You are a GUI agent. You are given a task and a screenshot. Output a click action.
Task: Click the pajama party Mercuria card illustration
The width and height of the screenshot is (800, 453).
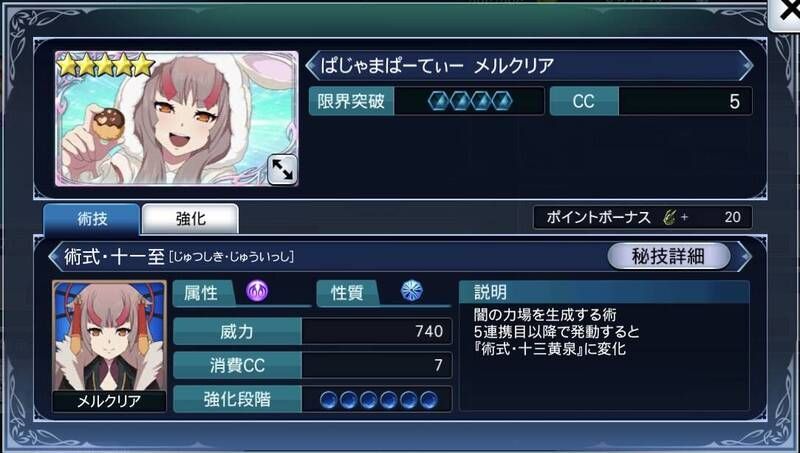point(177,118)
